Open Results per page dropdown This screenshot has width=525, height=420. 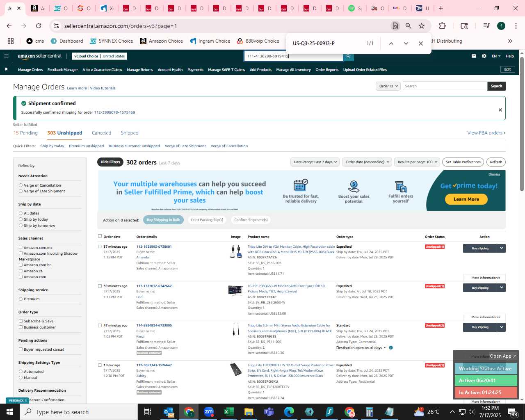(x=417, y=162)
